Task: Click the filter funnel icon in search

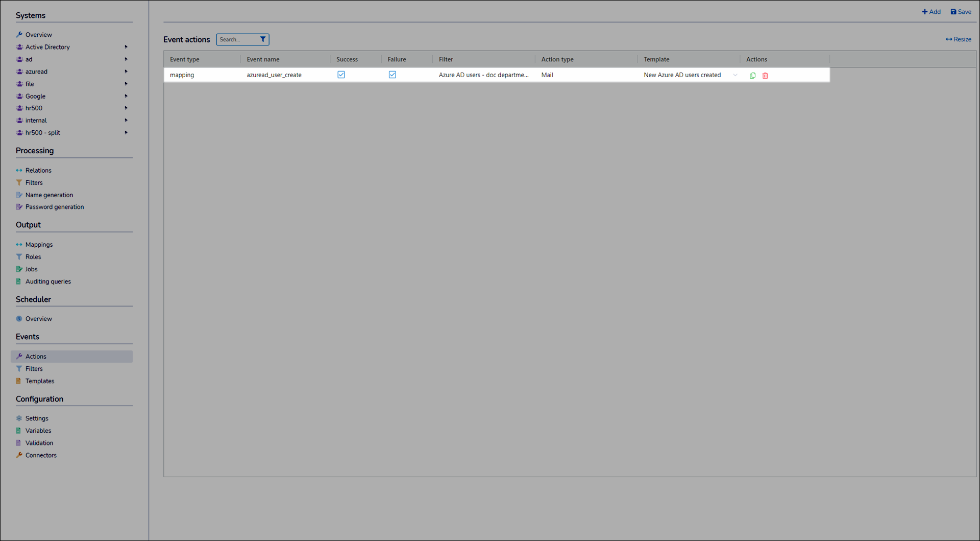Action: point(263,39)
